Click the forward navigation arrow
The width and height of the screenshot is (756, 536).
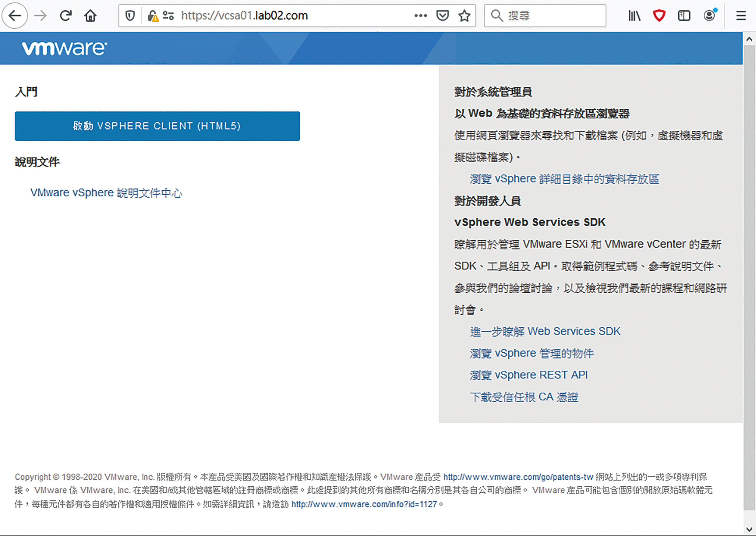(41, 15)
